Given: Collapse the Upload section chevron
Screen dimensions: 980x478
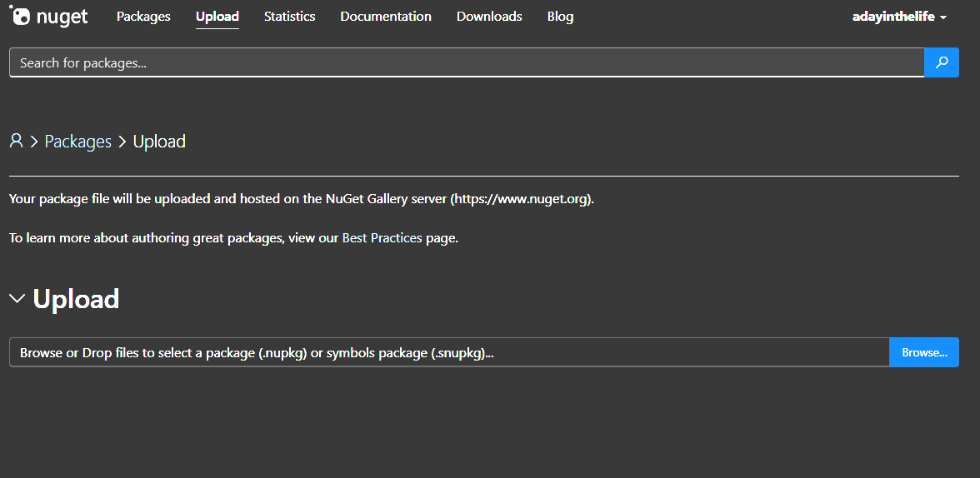Looking at the screenshot, I should tap(17, 299).
